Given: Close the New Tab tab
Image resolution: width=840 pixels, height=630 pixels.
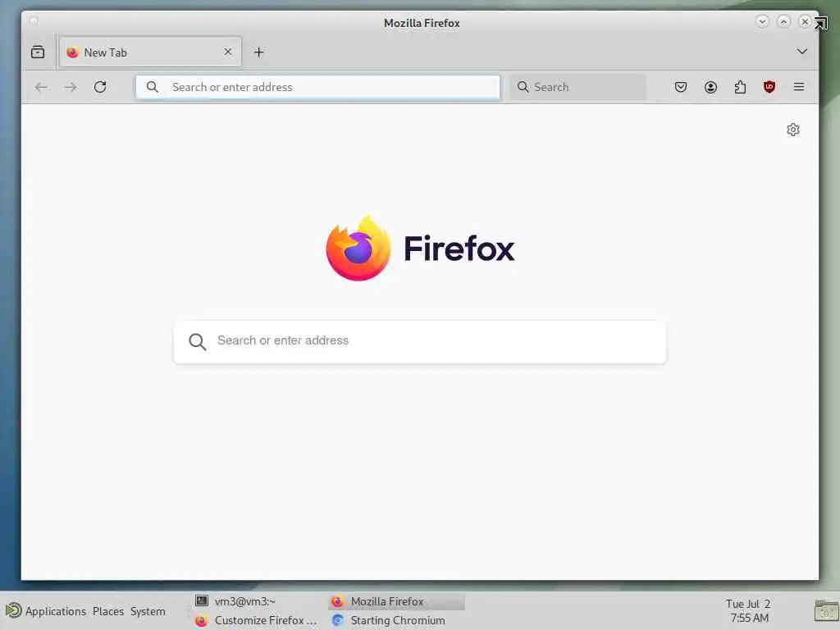Looking at the screenshot, I should 228,52.
